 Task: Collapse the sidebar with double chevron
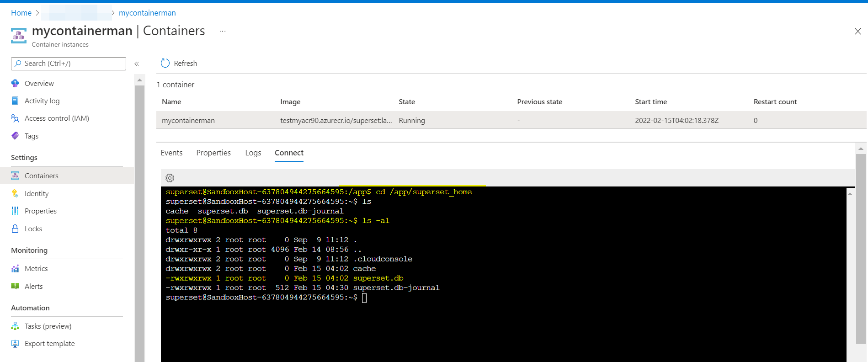tap(137, 64)
